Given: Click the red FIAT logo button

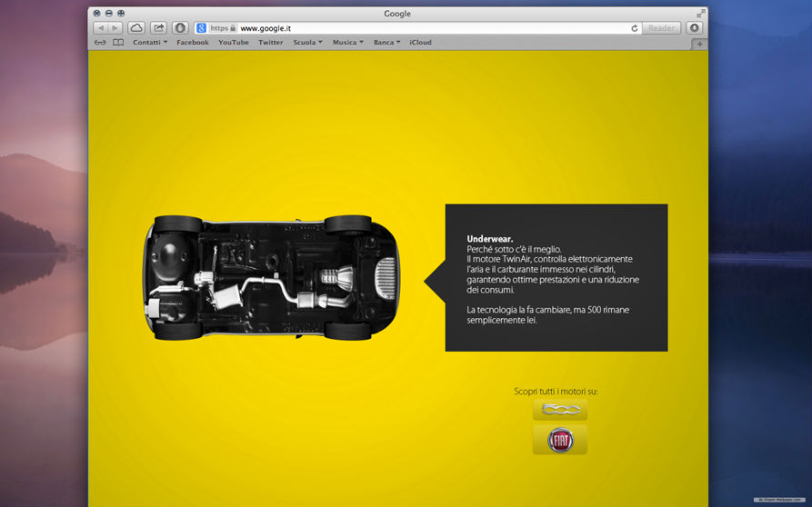Looking at the screenshot, I should [x=559, y=440].
